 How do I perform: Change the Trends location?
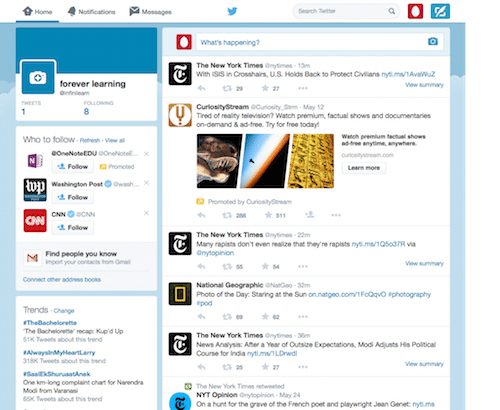(64, 311)
